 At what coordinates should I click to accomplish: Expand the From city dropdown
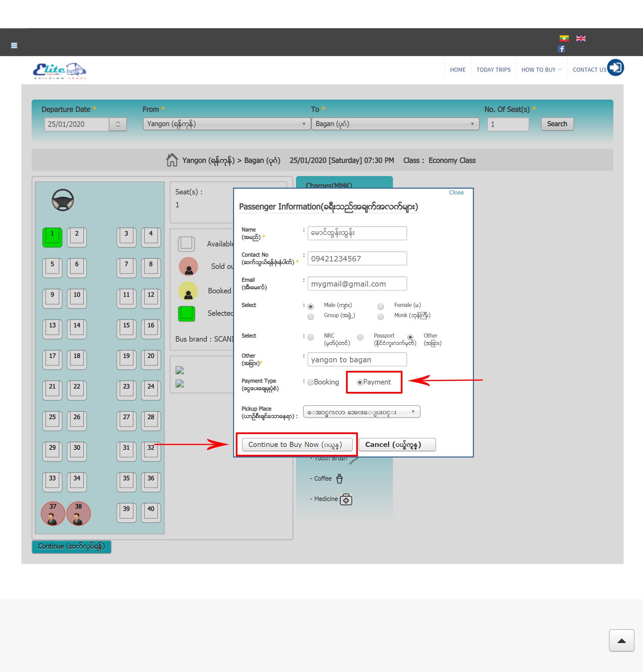pos(227,124)
